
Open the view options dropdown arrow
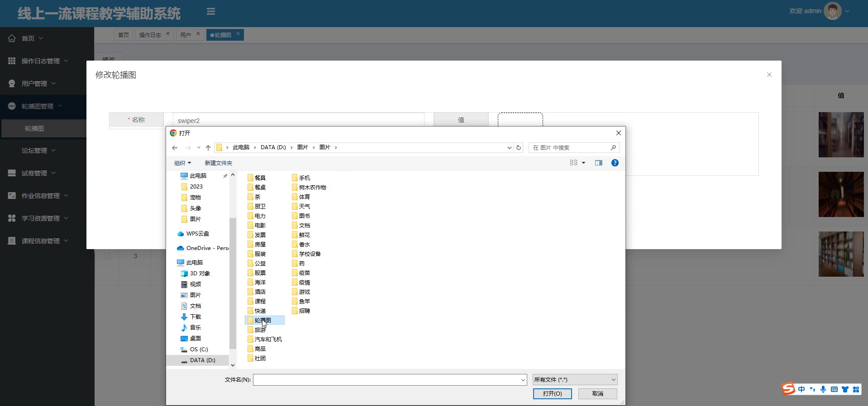point(583,163)
